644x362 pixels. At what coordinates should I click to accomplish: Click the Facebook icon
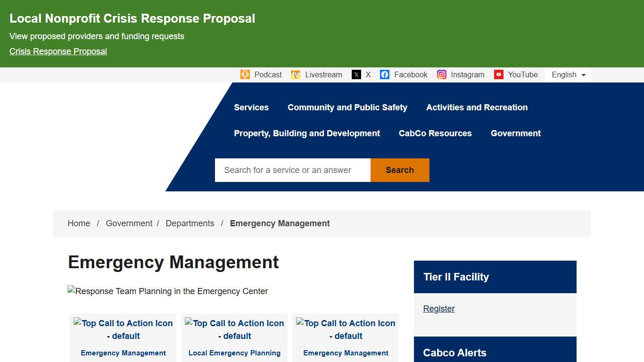click(385, 74)
